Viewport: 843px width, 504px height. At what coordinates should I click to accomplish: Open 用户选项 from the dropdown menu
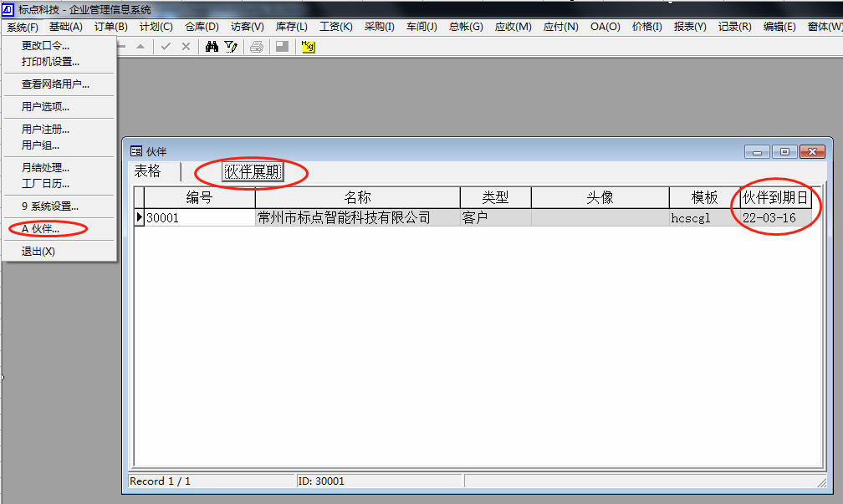[45, 106]
